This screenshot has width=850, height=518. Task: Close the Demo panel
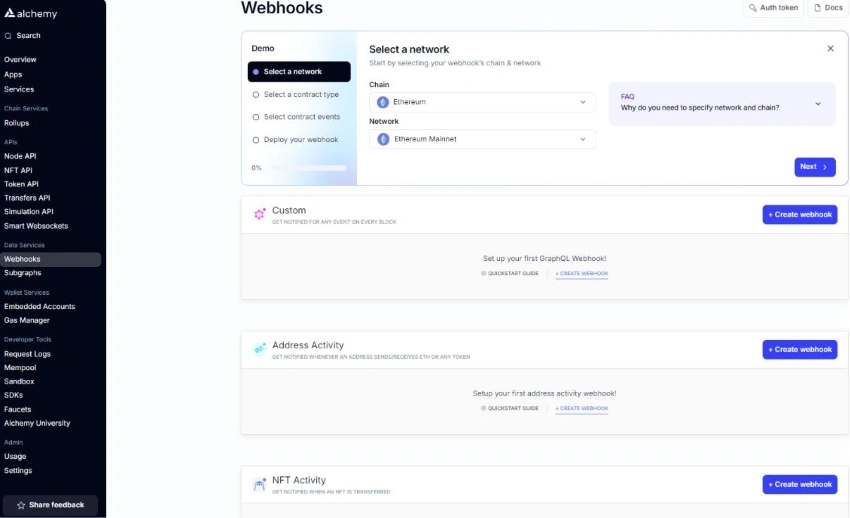pyautogui.click(x=830, y=48)
